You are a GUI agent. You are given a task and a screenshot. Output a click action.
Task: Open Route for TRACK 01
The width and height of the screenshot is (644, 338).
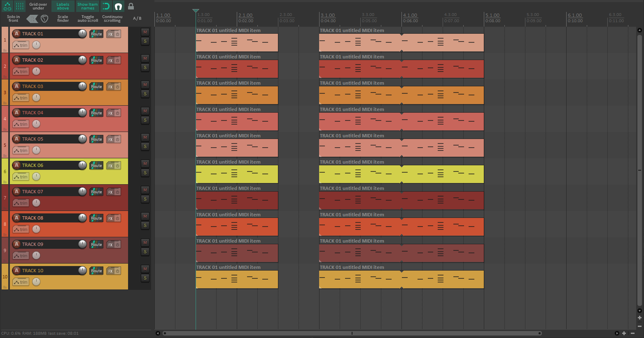pyautogui.click(x=96, y=34)
